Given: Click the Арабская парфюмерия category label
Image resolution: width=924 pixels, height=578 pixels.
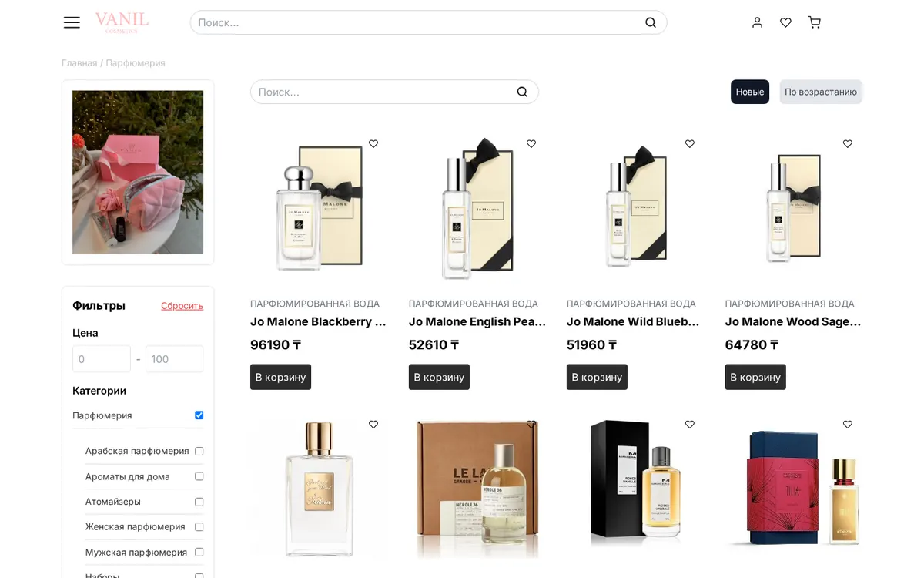Looking at the screenshot, I should click(137, 451).
